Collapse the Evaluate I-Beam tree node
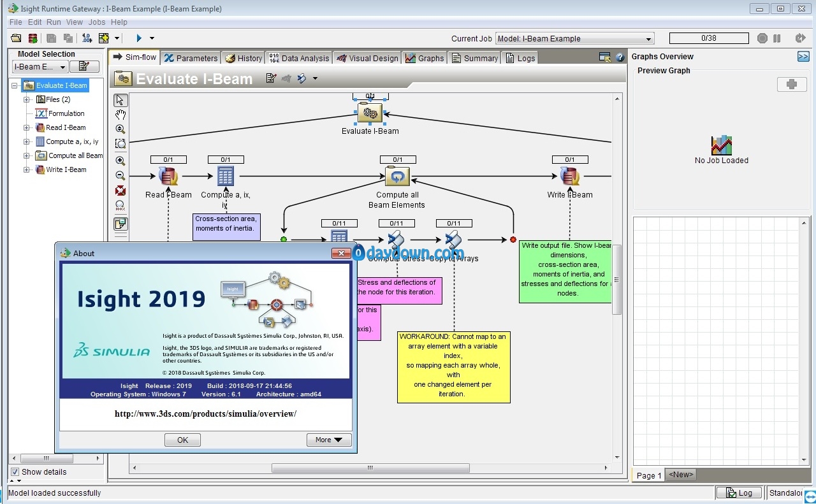This screenshot has width=816, height=504. click(15, 85)
